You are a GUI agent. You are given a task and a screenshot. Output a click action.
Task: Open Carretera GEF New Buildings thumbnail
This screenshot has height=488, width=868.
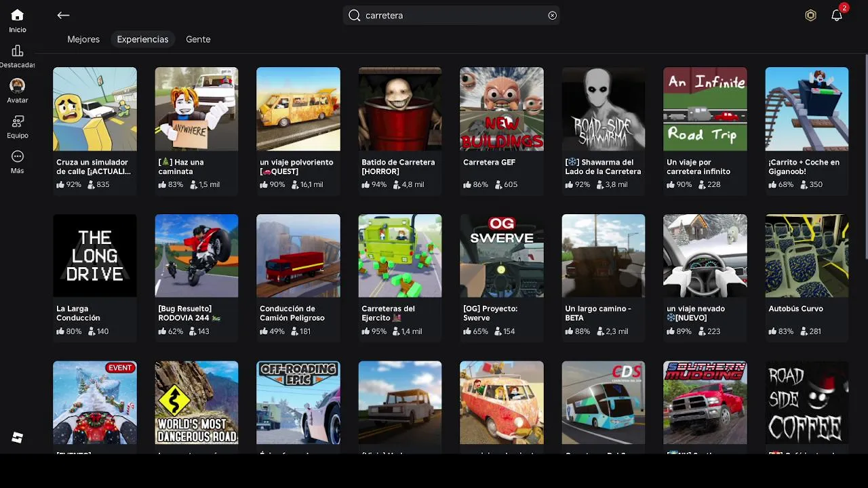502,108
